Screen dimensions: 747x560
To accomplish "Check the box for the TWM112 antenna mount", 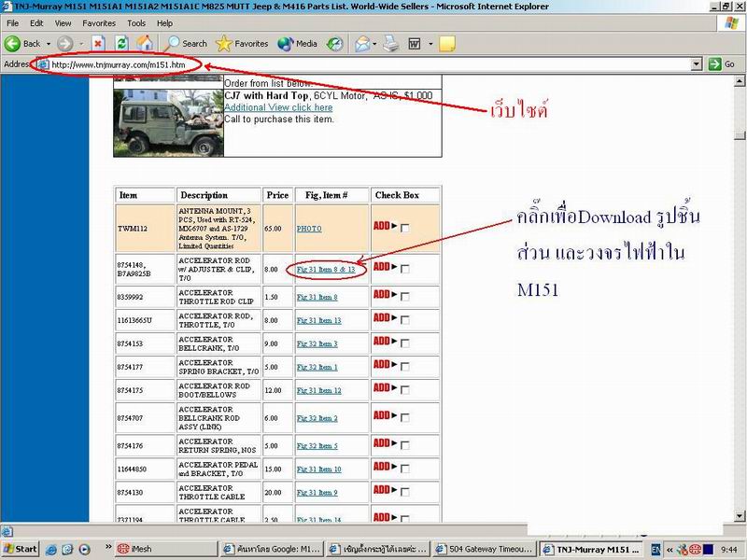I will pyautogui.click(x=404, y=228).
